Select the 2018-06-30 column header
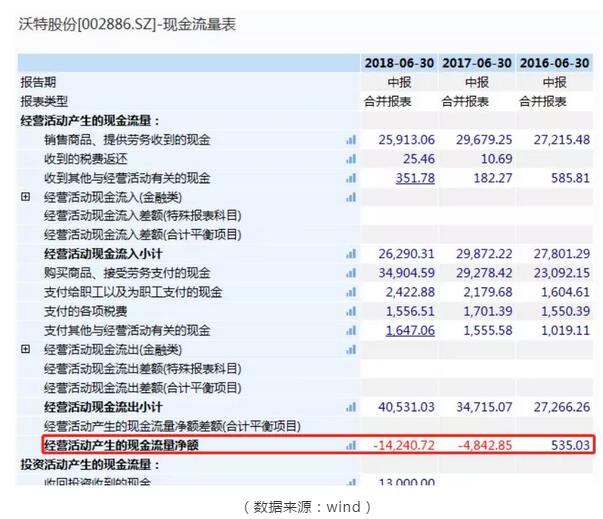This screenshot has width=603, height=519. [x=399, y=63]
